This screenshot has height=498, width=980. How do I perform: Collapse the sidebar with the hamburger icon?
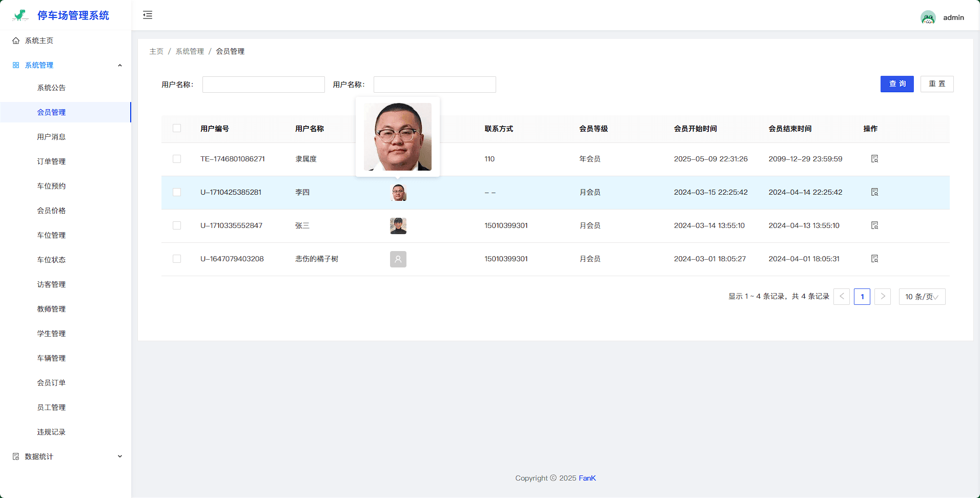click(148, 15)
